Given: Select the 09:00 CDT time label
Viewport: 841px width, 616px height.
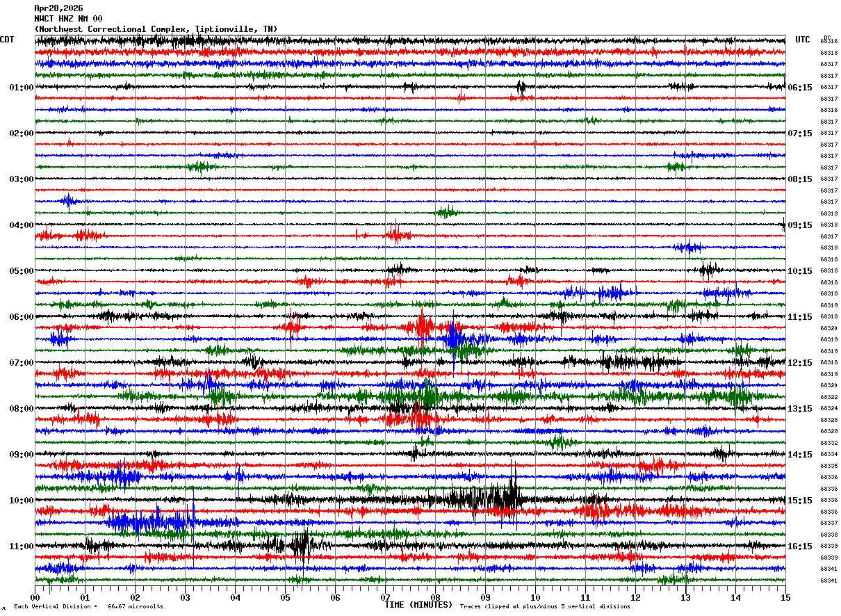Looking at the screenshot, I should 22,455.
